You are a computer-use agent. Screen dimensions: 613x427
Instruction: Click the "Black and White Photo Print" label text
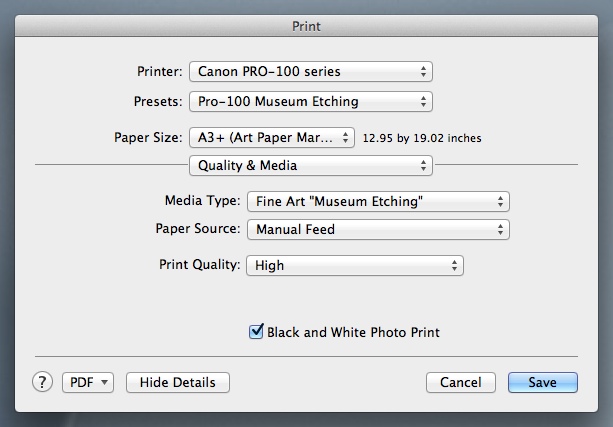pyautogui.click(x=353, y=332)
